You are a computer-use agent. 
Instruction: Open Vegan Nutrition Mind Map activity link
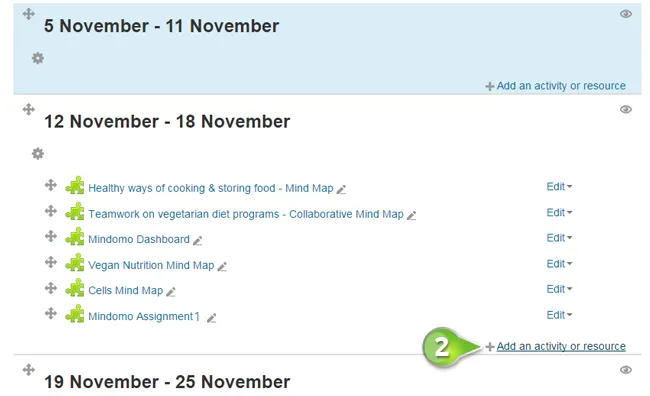click(x=151, y=265)
